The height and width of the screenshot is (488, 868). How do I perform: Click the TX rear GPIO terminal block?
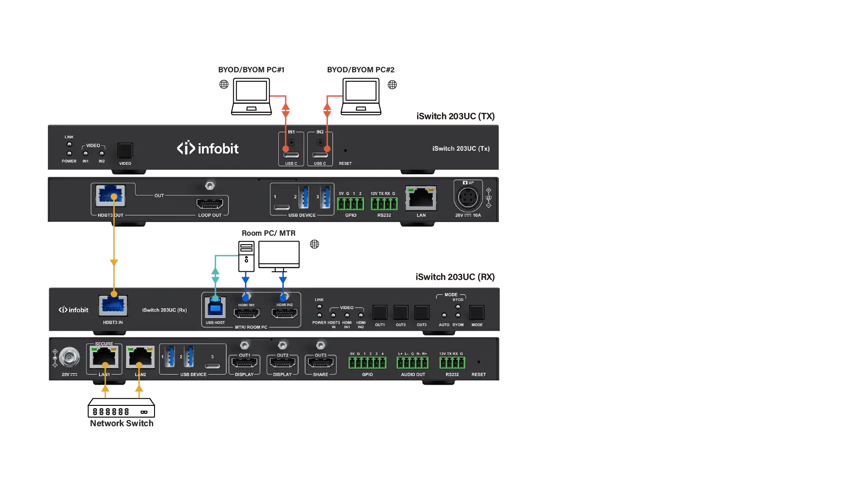(x=351, y=204)
